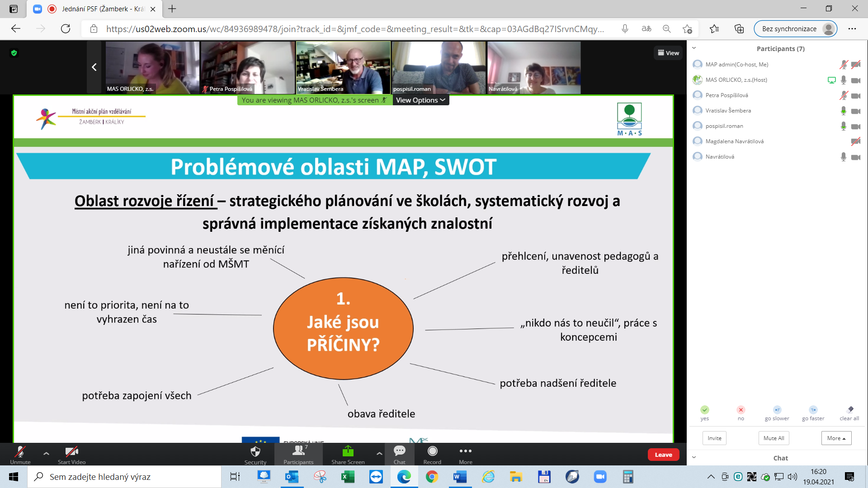This screenshot has width=868, height=488.
Task: Start recording the meeting
Action: point(432,454)
